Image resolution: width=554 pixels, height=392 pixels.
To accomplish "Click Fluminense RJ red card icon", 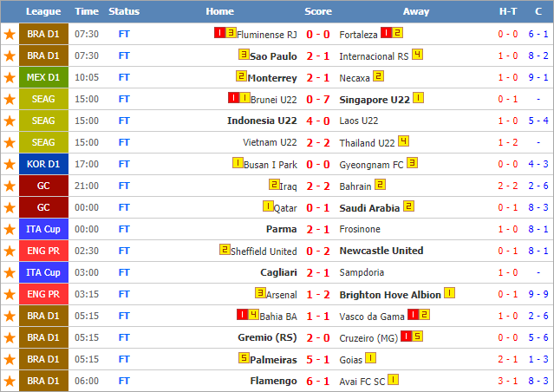I will coord(219,33).
